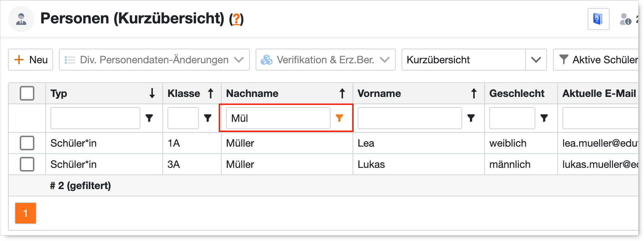Sort by the Nachname column header
Image resolution: width=644 pixels, height=241 pixels.
coord(252,94)
